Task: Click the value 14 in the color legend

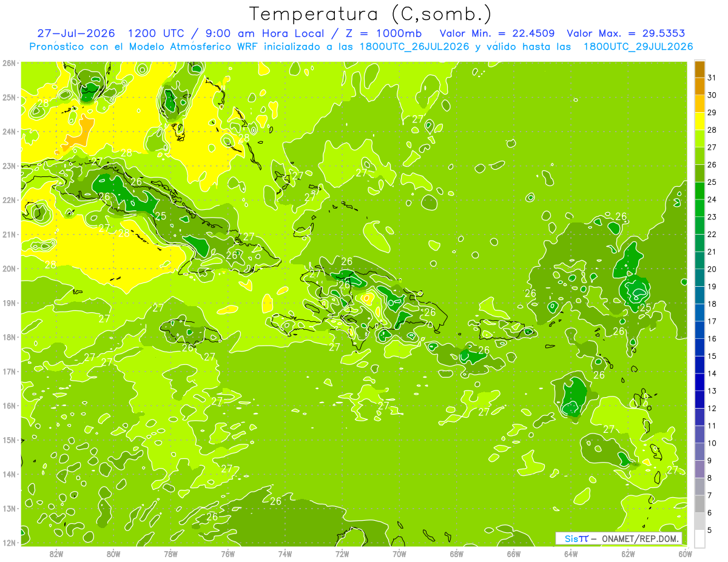Action: (712, 373)
